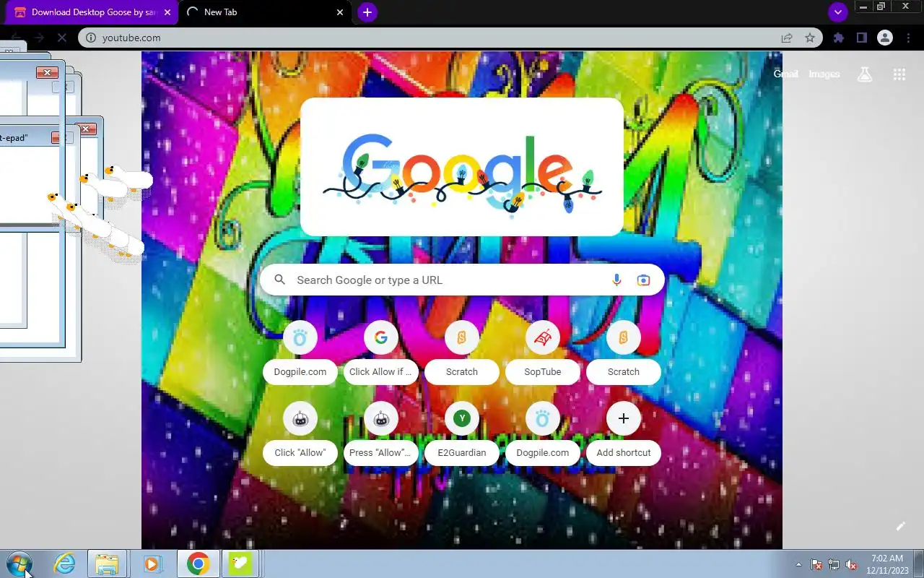Open the SopTube shortcut
The width and height of the screenshot is (924, 578).
pyautogui.click(x=543, y=354)
